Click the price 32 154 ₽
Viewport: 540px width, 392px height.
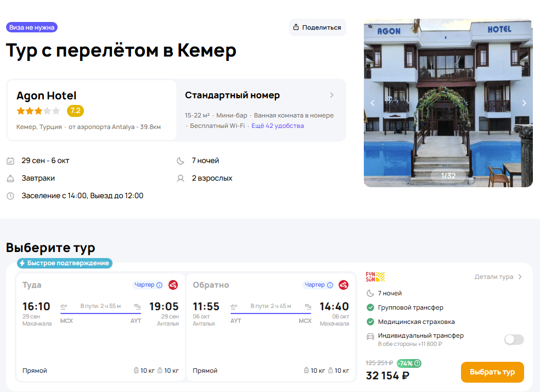pyautogui.click(x=387, y=376)
